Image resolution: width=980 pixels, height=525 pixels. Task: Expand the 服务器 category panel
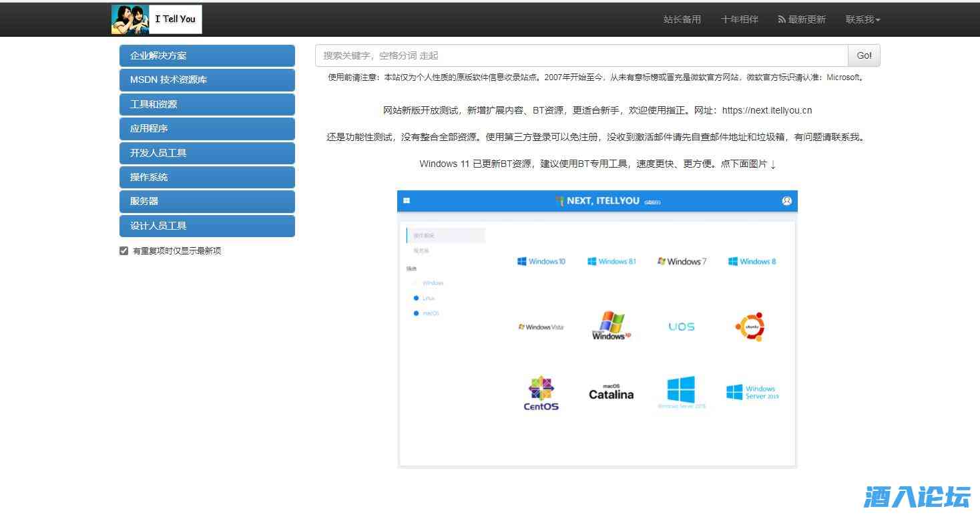coord(207,201)
